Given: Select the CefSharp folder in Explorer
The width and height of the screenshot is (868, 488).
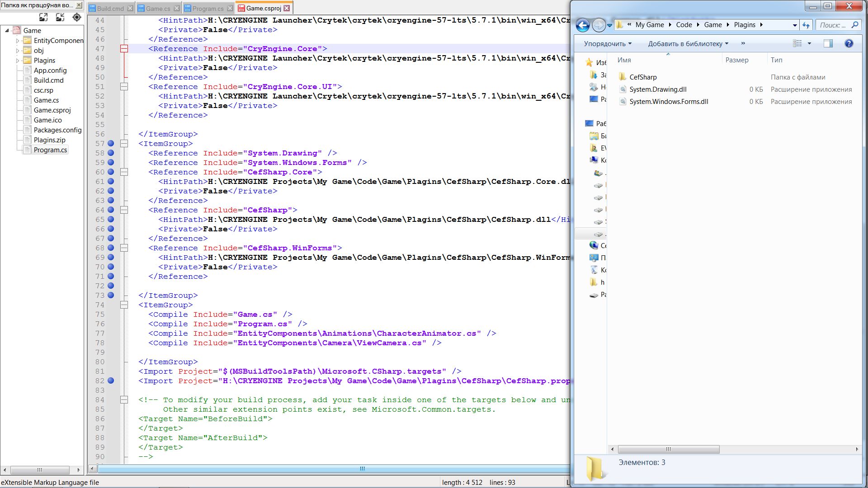Looking at the screenshot, I should click(x=643, y=77).
